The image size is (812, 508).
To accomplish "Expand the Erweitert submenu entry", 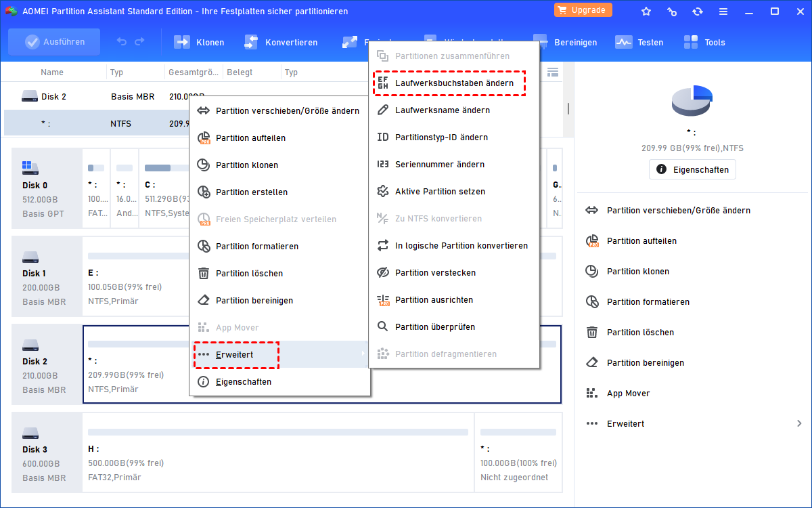I will point(279,354).
